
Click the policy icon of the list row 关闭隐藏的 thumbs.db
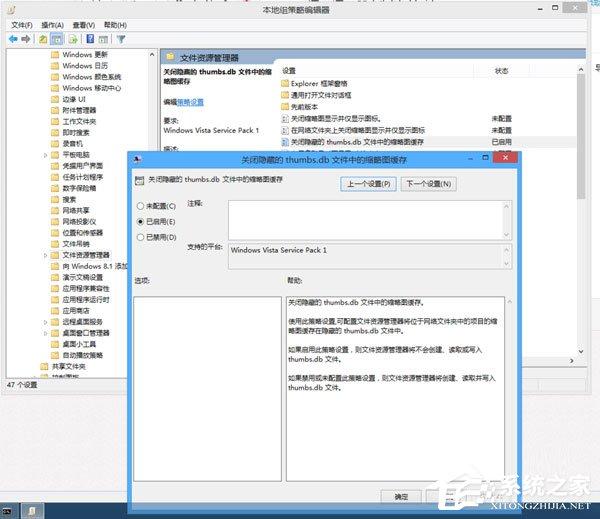tap(285, 142)
